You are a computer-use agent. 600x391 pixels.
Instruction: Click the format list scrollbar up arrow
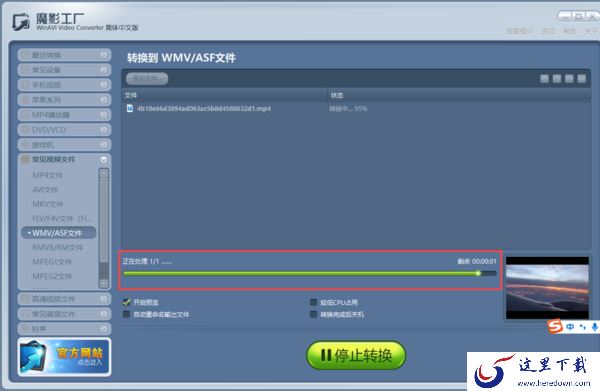(104, 173)
